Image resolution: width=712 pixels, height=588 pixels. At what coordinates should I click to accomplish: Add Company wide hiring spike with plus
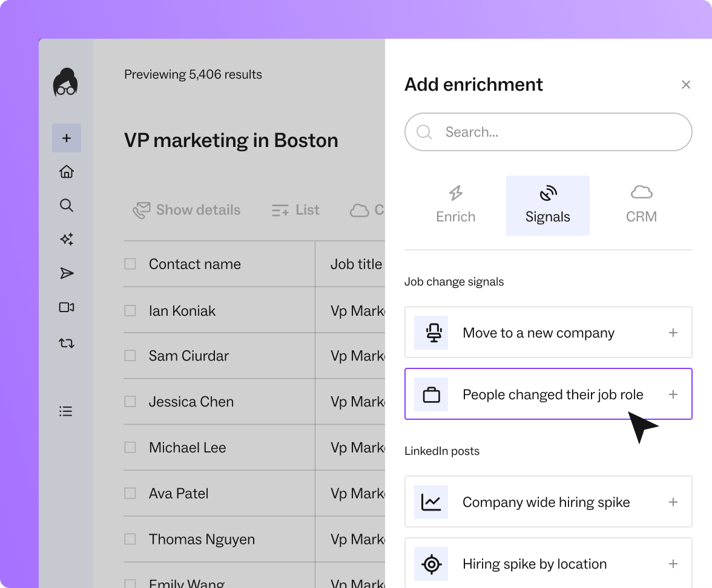click(673, 502)
